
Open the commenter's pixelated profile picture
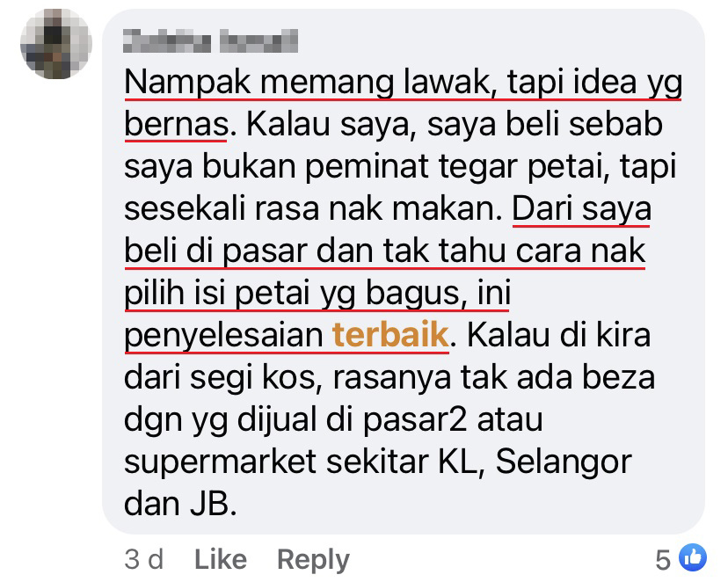[55, 43]
